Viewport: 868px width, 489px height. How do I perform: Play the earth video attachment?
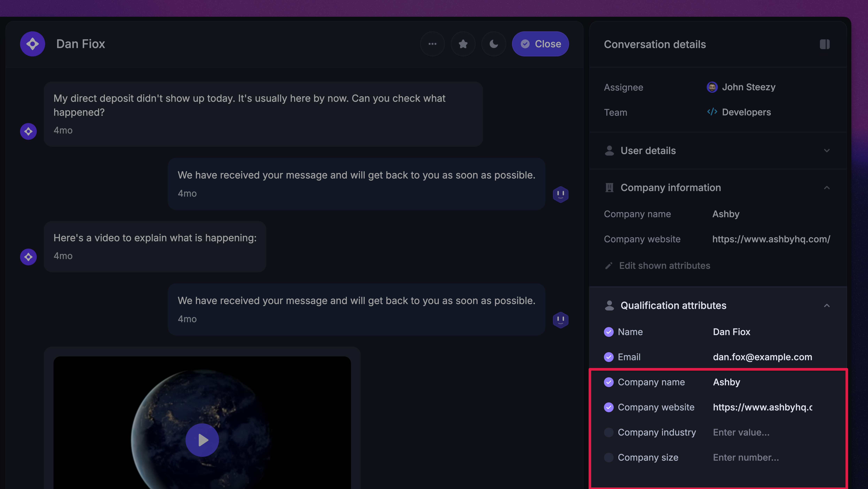pyautogui.click(x=202, y=440)
